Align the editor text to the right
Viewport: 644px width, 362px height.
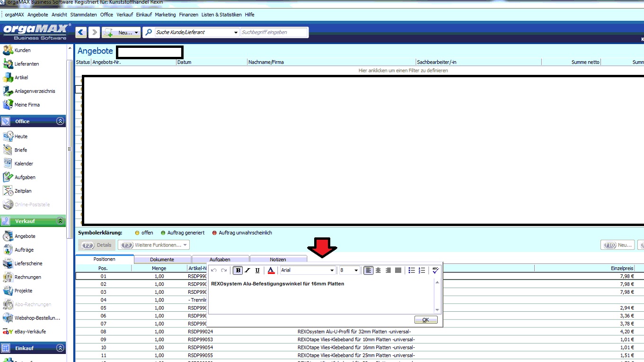tap(388, 271)
